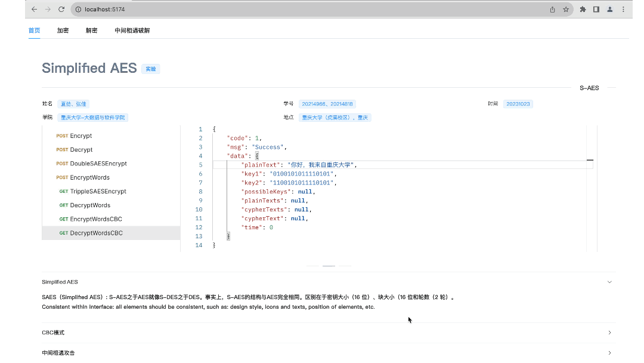This screenshot has width=644, height=363.
Task: Click the 重庆大学-大数据与软件学院 tag
Action: tap(93, 118)
